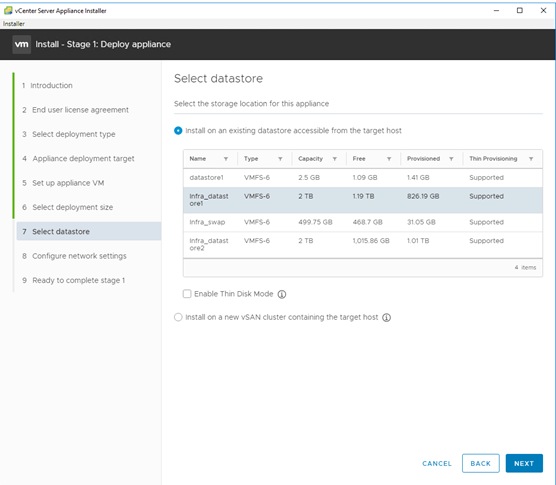
Task: Show info for Enable Thin Disk Mode
Action: pyautogui.click(x=282, y=294)
